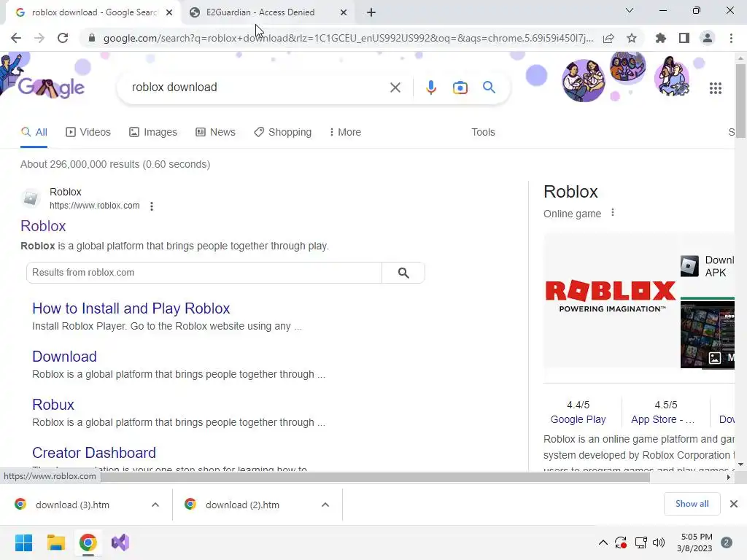The width and height of the screenshot is (747, 560).
Task: Open the Download sitelink
Action: [64, 357]
